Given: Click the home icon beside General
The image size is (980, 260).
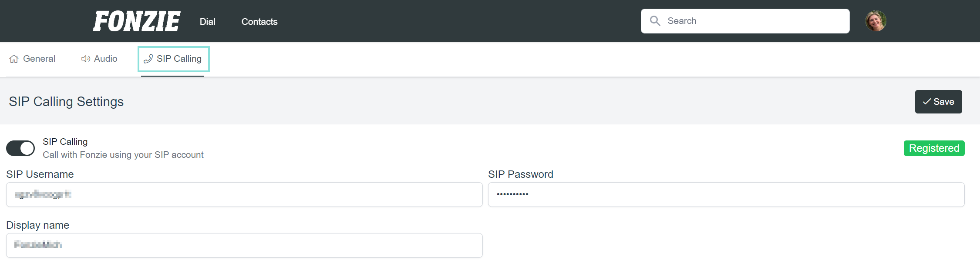Looking at the screenshot, I should point(14,59).
